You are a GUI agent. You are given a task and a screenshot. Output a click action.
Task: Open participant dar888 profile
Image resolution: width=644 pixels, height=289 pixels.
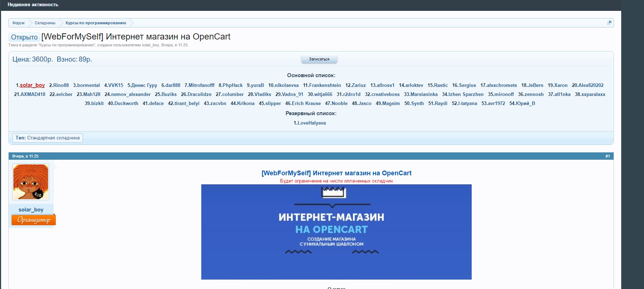coord(173,85)
